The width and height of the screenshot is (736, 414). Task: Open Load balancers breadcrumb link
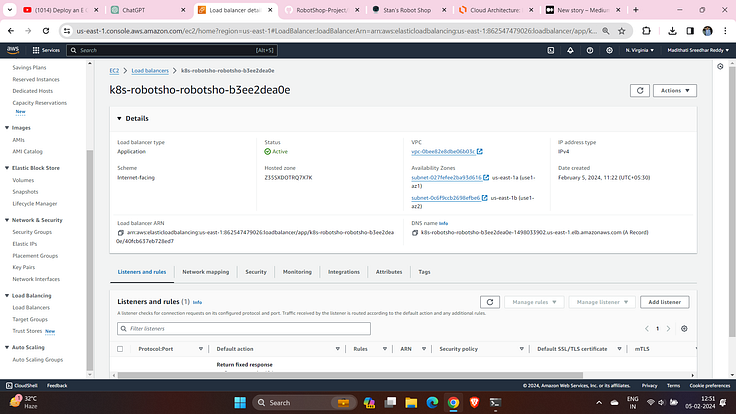click(150, 71)
